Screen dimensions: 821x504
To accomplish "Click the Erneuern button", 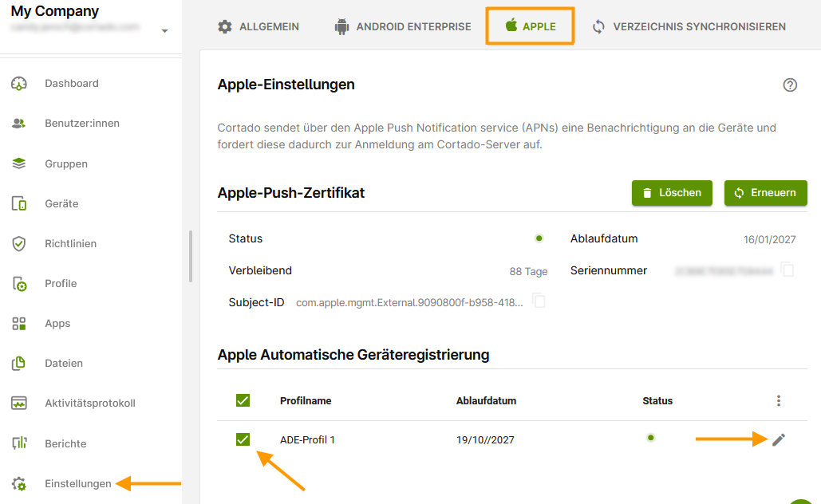I will [x=765, y=193].
